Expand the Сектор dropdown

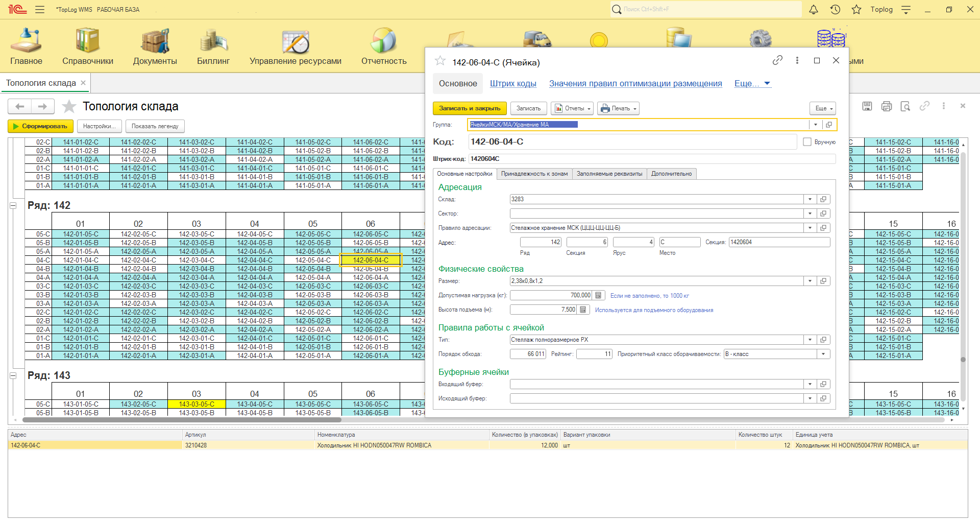pos(810,213)
